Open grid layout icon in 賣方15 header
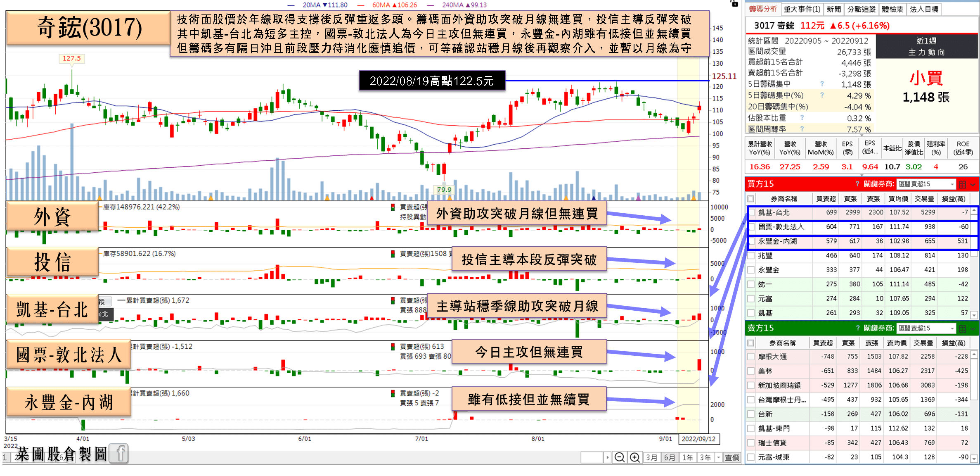Viewport: 980px width, 476px height. point(963,328)
